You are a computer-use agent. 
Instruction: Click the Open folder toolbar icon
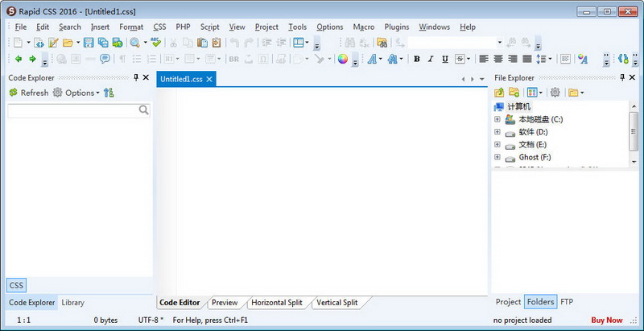coord(68,43)
